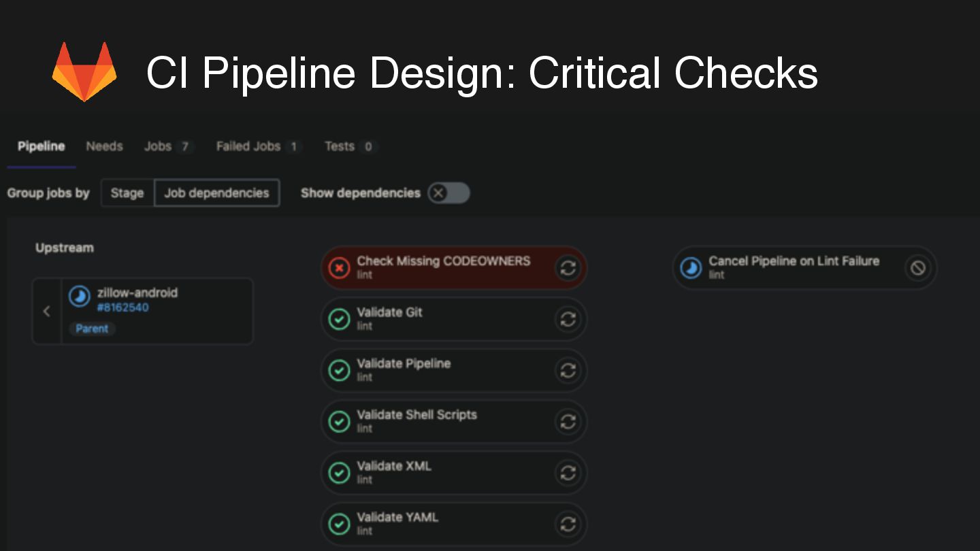Cancel the Cancel Pipeline on Lint Failure job
Screen dimensions: 980x551
(x=917, y=268)
